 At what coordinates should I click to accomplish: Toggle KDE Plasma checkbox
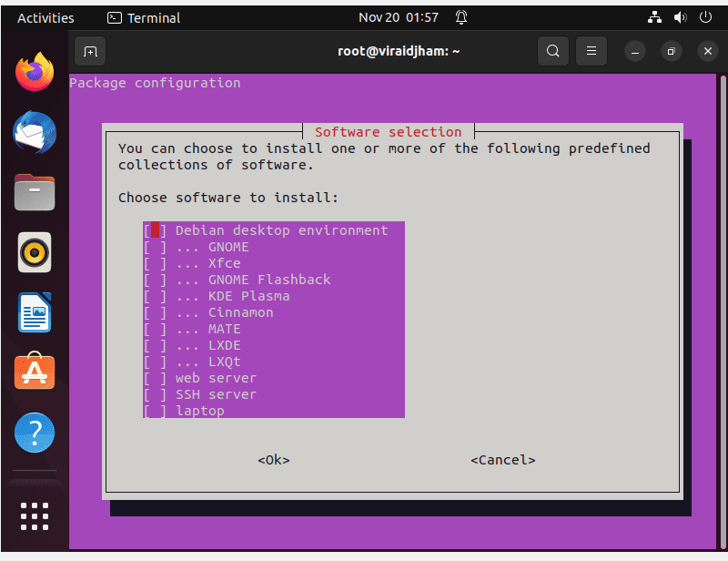click(155, 296)
